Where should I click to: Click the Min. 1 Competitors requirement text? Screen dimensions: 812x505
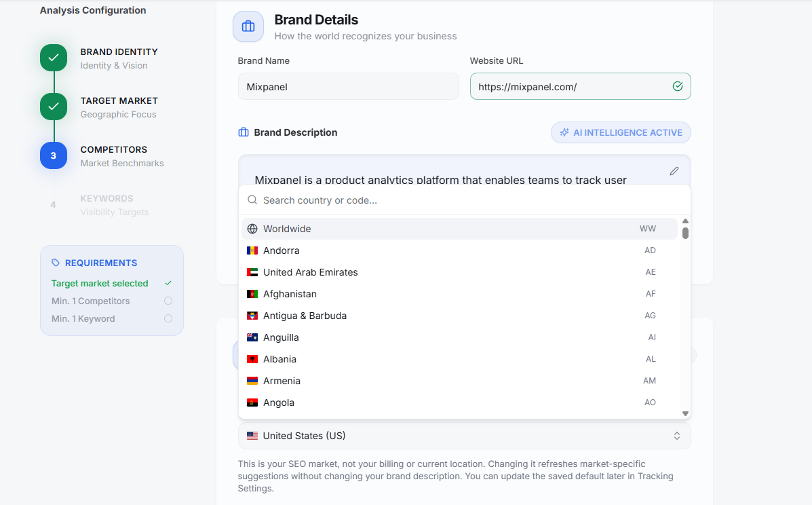click(x=91, y=301)
